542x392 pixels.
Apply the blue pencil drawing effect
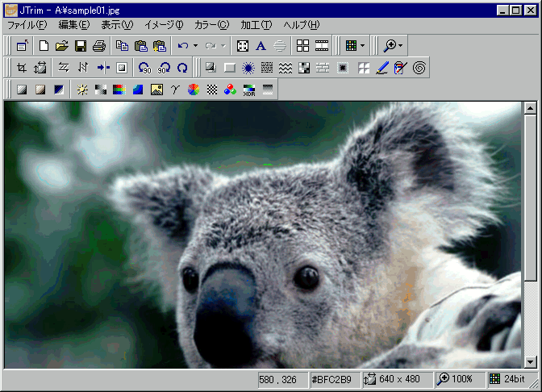click(x=382, y=68)
